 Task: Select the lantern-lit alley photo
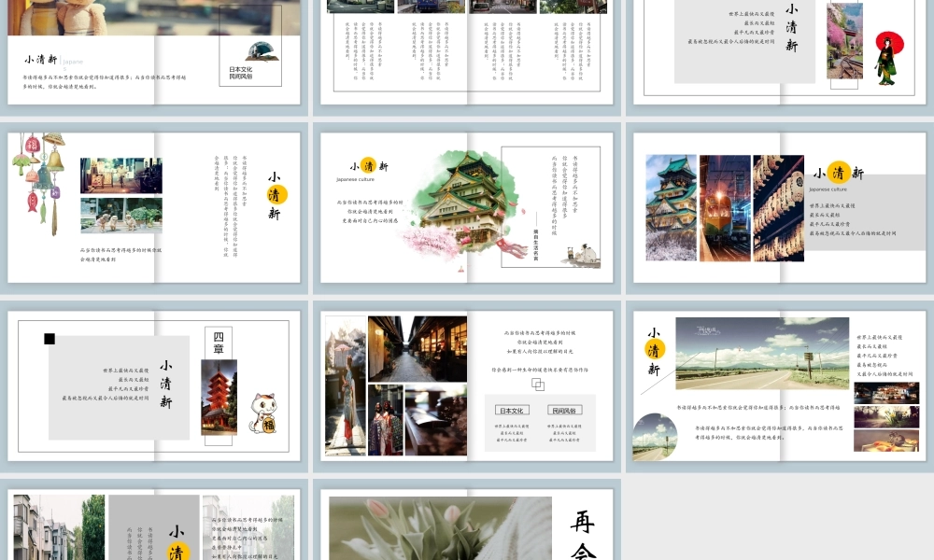tap(417, 349)
